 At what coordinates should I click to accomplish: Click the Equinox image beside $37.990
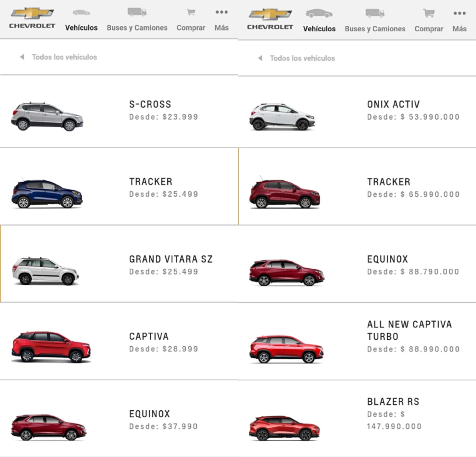coord(49,427)
